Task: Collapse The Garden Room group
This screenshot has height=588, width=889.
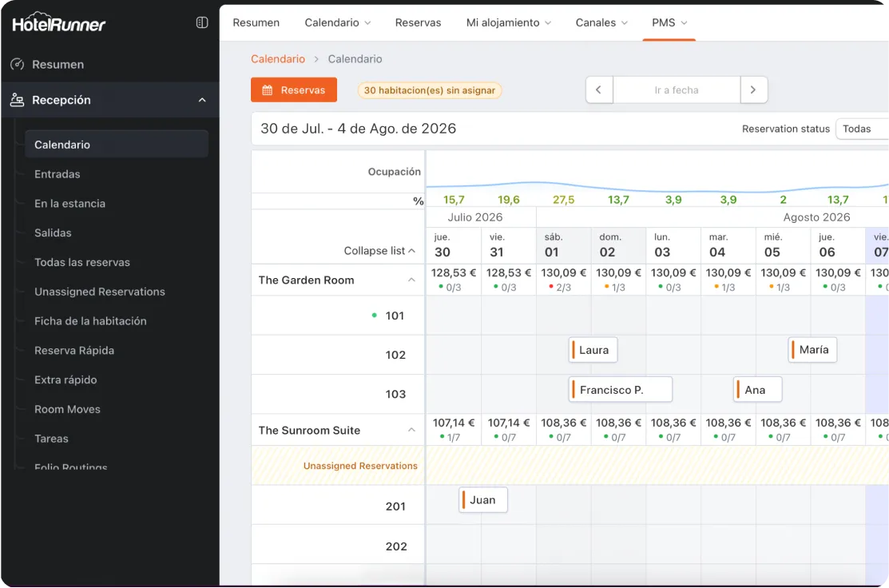Action: point(411,280)
